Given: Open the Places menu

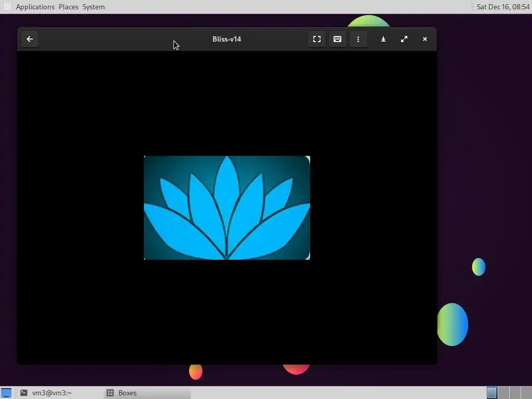Looking at the screenshot, I should pyautogui.click(x=69, y=7).
